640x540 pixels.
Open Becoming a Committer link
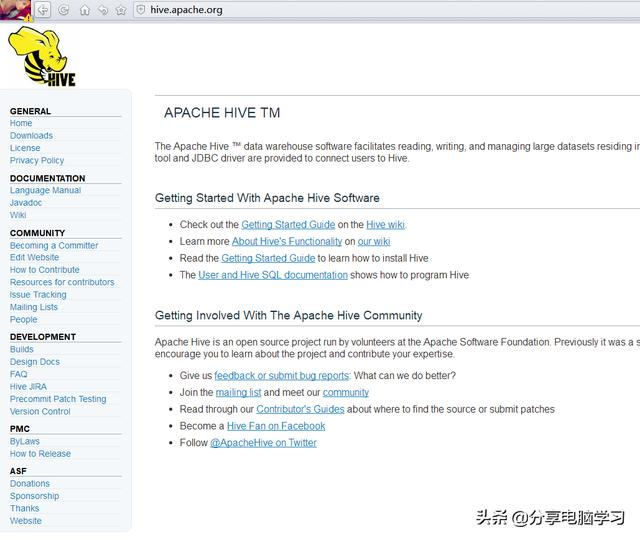pyautogui.click(x=54, y=245)
